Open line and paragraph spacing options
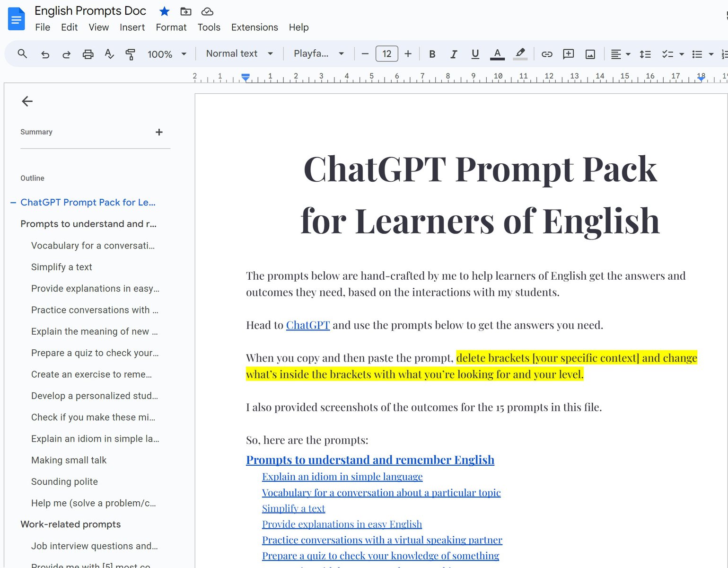728x568 pixels. tap(645, 54)
